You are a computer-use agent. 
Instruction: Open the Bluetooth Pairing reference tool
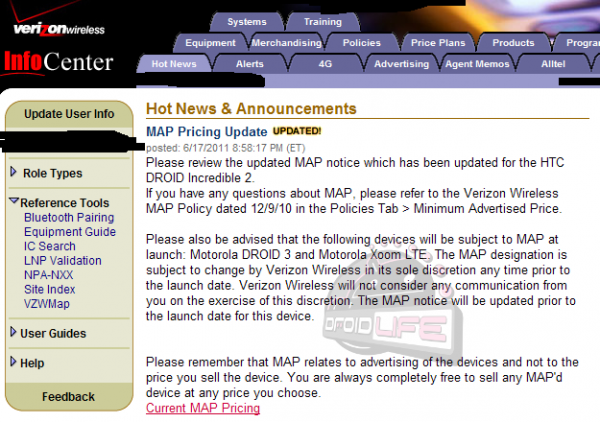click(69, 217)
